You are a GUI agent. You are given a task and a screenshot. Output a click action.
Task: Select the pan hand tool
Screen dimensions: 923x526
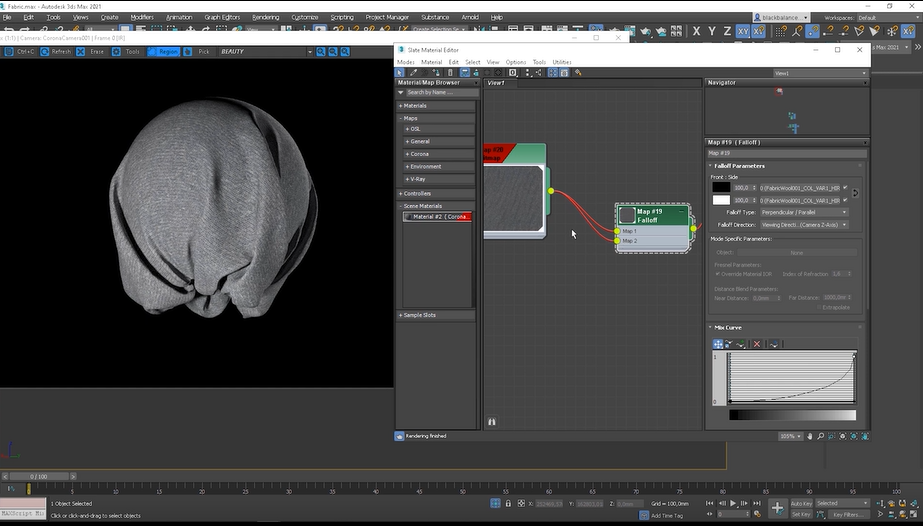[x=809, y=436]
